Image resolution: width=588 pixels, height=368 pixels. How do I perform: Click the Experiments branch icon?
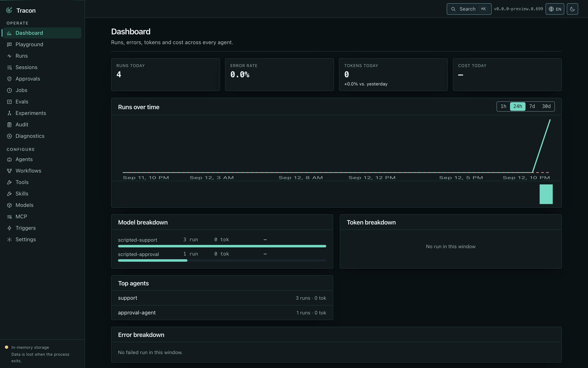(x=9, y=113)
